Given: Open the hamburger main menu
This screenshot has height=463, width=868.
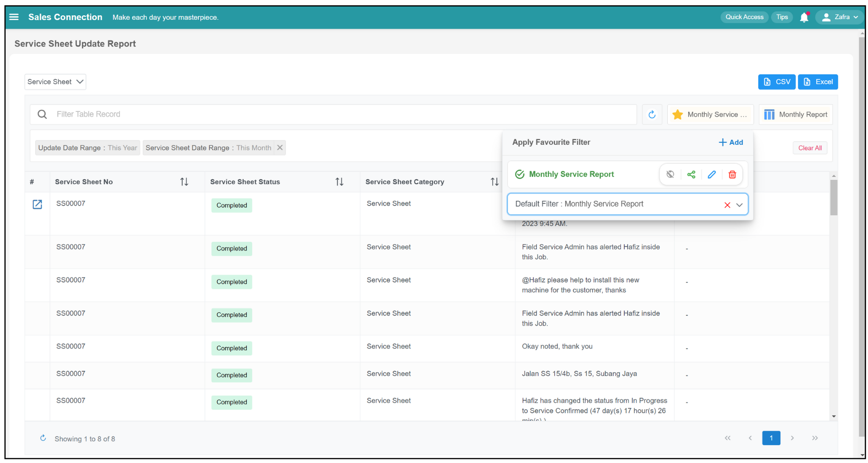Looking at the screenshot, I should 14,17.
